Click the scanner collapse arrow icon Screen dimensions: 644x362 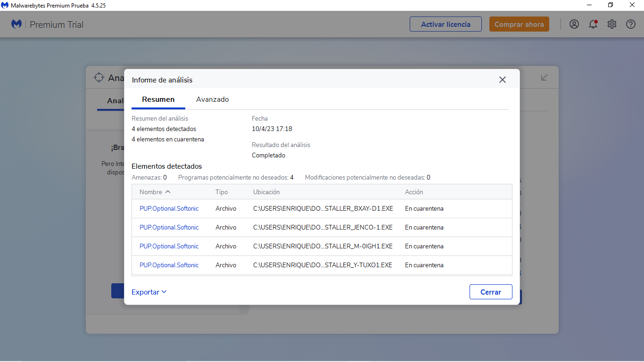tap(544, 77)
